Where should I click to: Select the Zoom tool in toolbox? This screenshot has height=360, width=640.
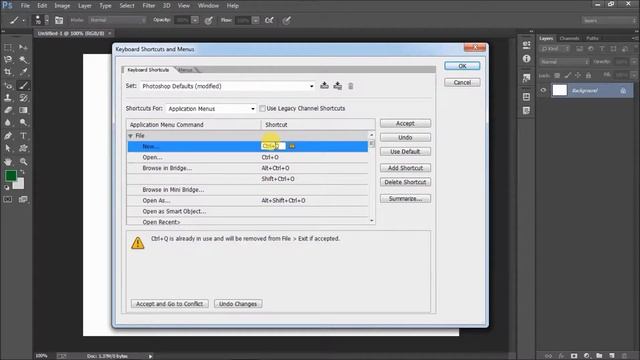(x=23, y=162)
